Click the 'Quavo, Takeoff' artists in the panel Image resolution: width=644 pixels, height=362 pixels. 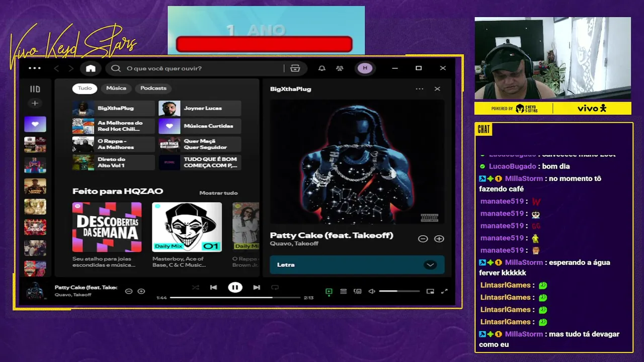tap(294, 244)
